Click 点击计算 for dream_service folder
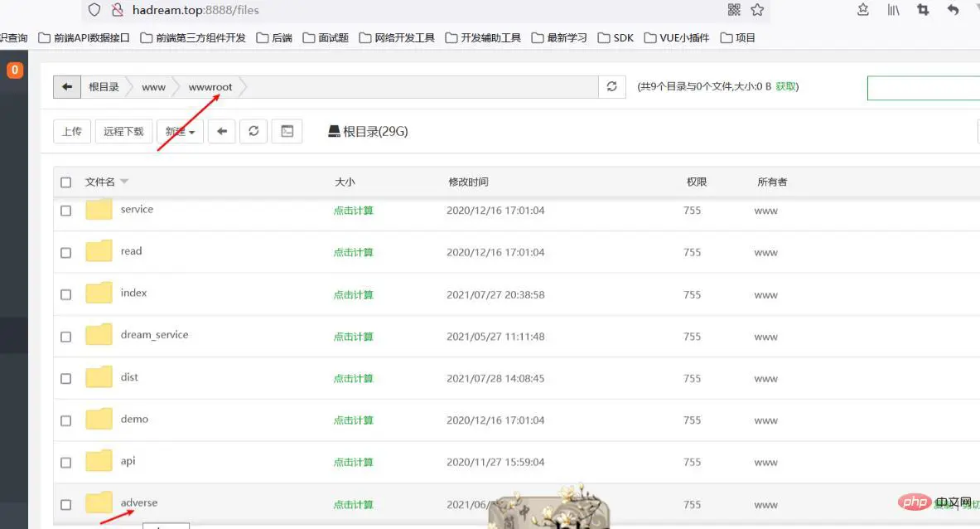This screenshot has width=980, height=529. click(x=353, y=337)
